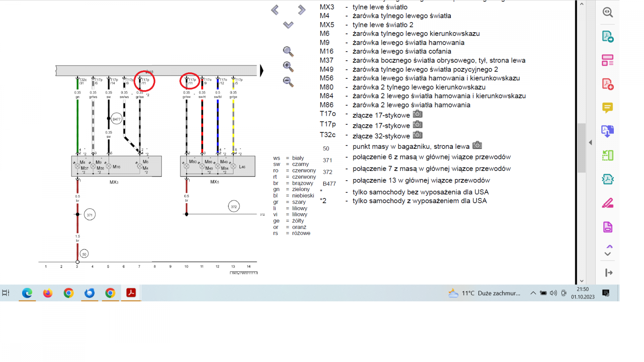This screenshot has height=362, width=644.
Task: Click the MX5 label under right lamp unit
Action: click(x=215, y=182)
